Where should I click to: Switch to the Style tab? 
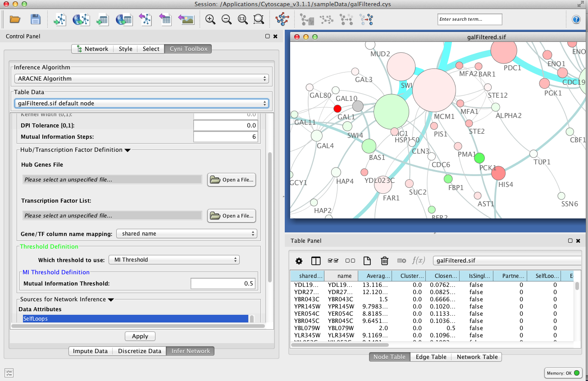tap(125, 49)
